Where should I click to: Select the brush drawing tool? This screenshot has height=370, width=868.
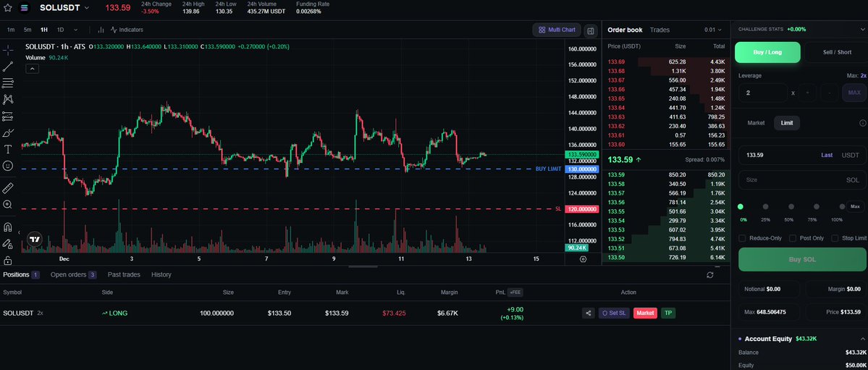[x=8, y=133]
